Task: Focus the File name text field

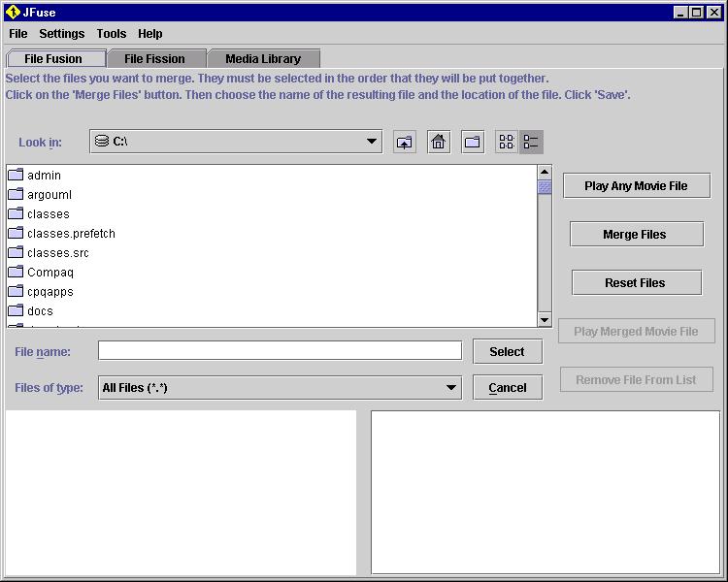Action: pyautogui.click(x=280, y=351)
